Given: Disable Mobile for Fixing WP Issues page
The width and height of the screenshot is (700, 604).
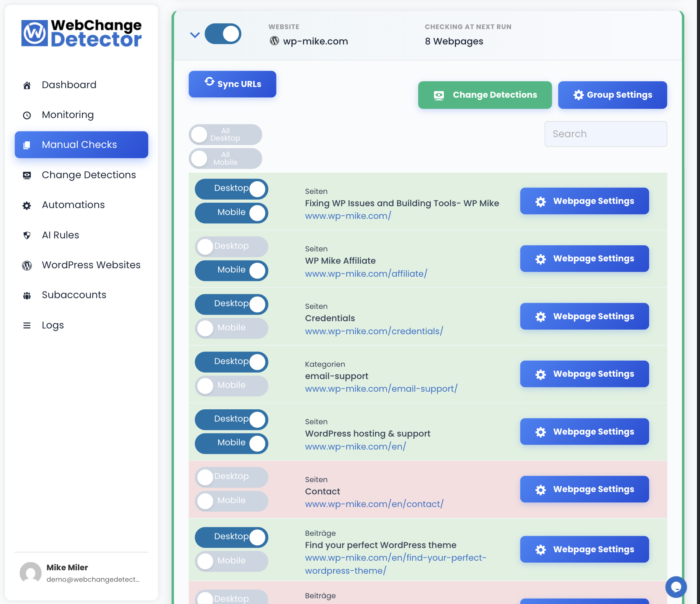Looking at the screenshot, I should coord(231,213).
